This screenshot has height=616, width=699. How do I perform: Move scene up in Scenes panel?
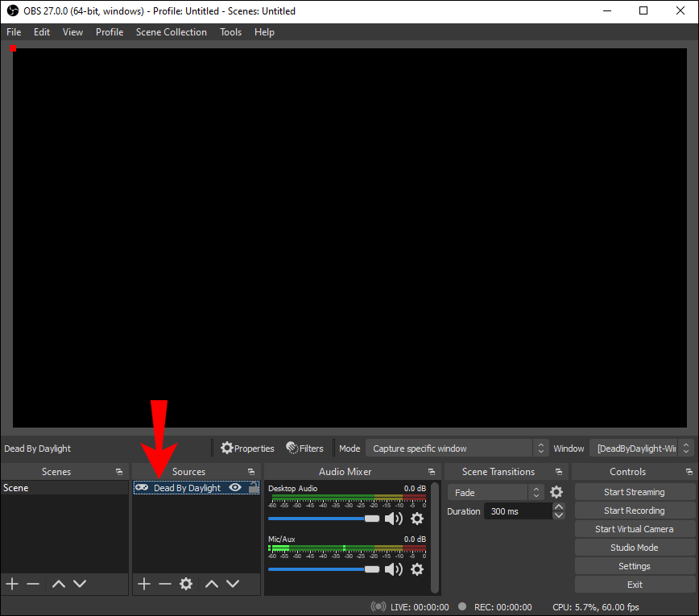point(59,584)
